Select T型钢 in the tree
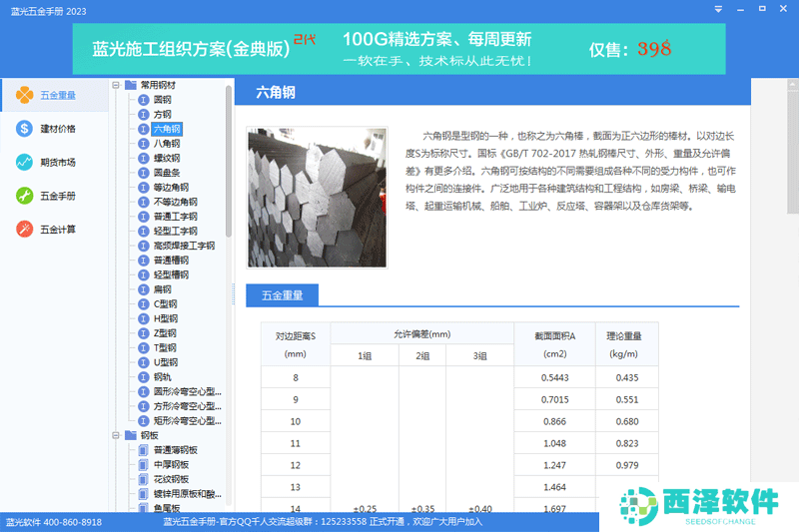 click(165, 348)
